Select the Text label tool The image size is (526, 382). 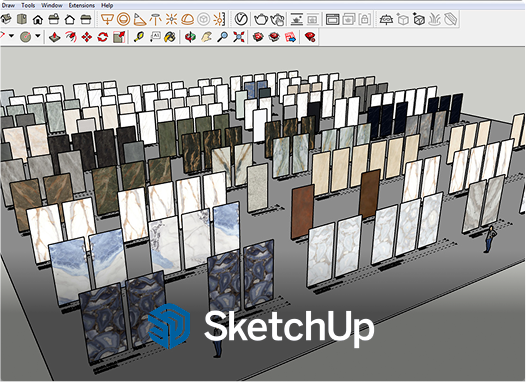click(155, 37)
